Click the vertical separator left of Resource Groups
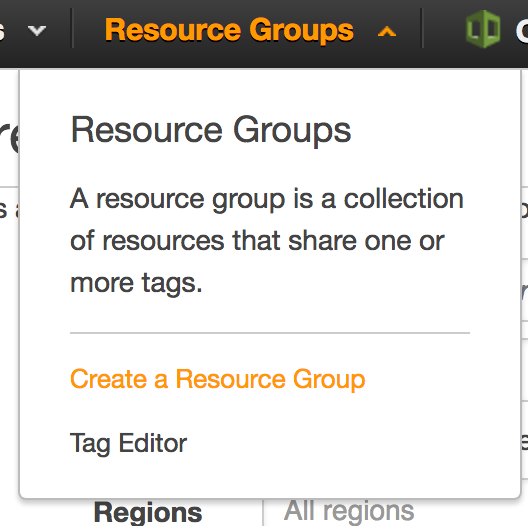The image size is (528, 526). [72, 28]
